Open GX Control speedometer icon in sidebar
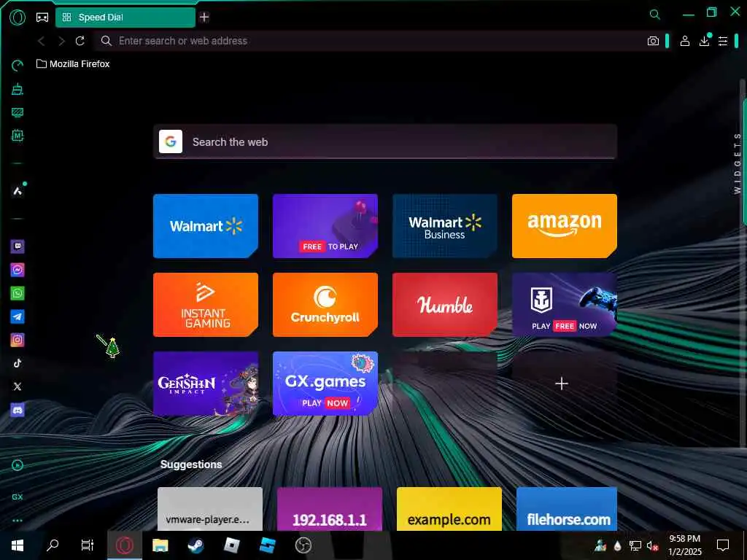The image size is (747, 560). (18, 65)
